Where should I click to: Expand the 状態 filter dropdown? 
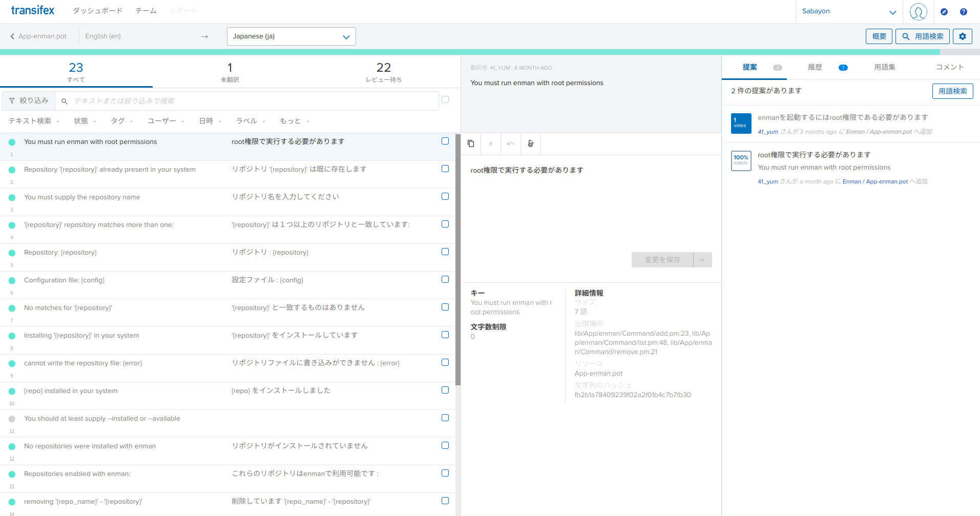pos(85,121)
